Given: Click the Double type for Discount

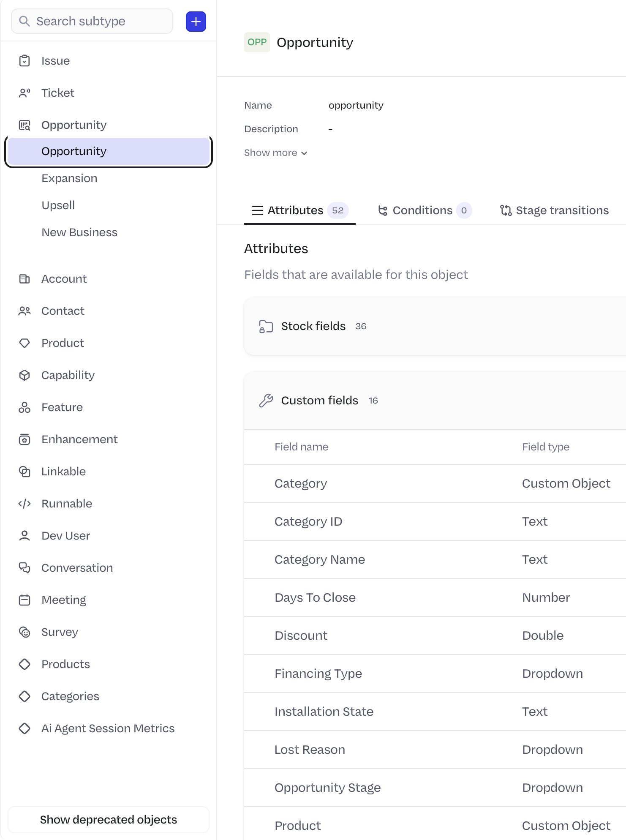Looking at the screenshot, I should (x=543, y=635).
